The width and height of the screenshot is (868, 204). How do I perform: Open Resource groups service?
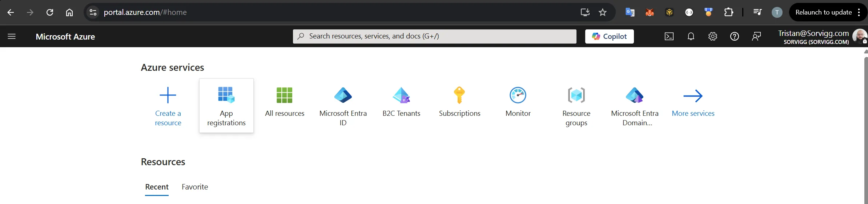[x=576, y=106]
